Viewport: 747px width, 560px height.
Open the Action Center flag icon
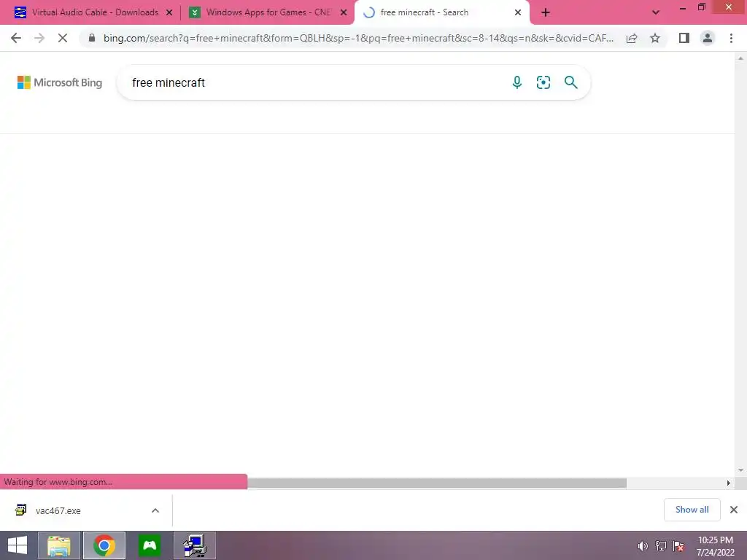[678, 545]
